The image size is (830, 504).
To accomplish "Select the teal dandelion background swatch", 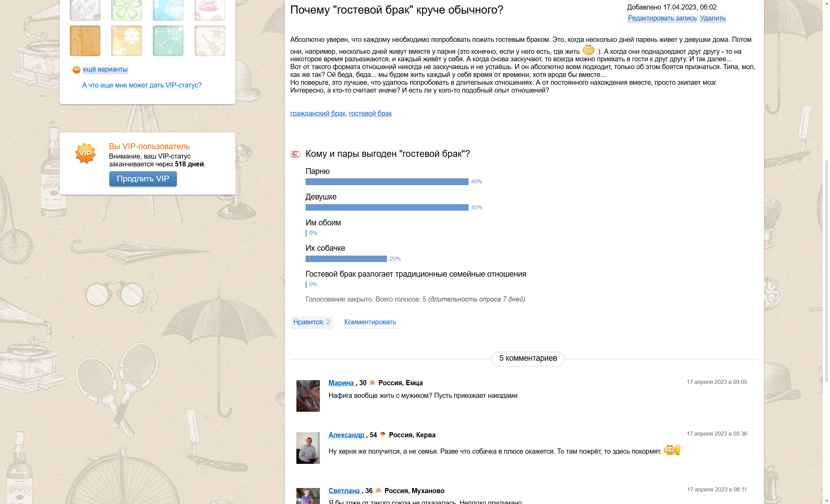I will point(168,41).
